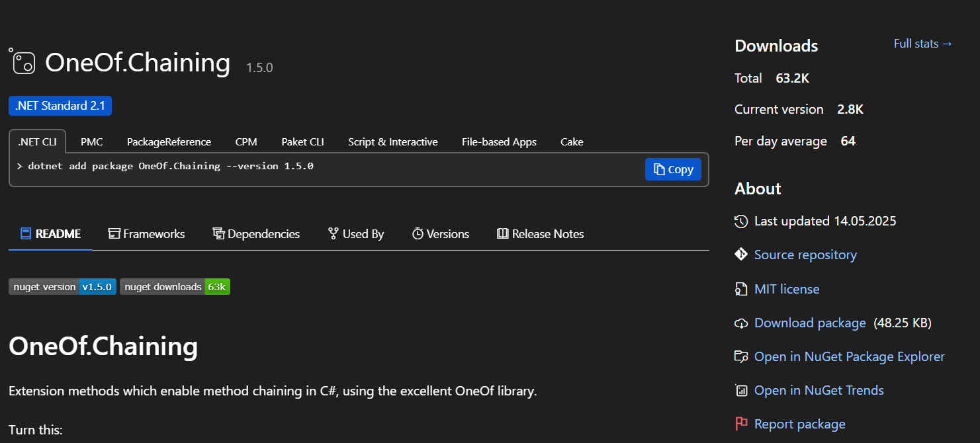Click the OneOf.Chaining README heading
The image size is (980, 443).
pos(103,346)
